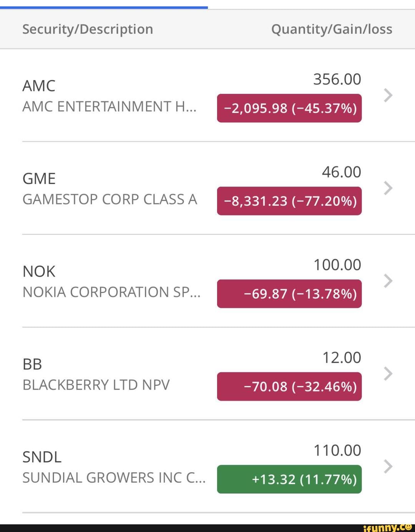Select the BB ticker symbol

point(32,364)
